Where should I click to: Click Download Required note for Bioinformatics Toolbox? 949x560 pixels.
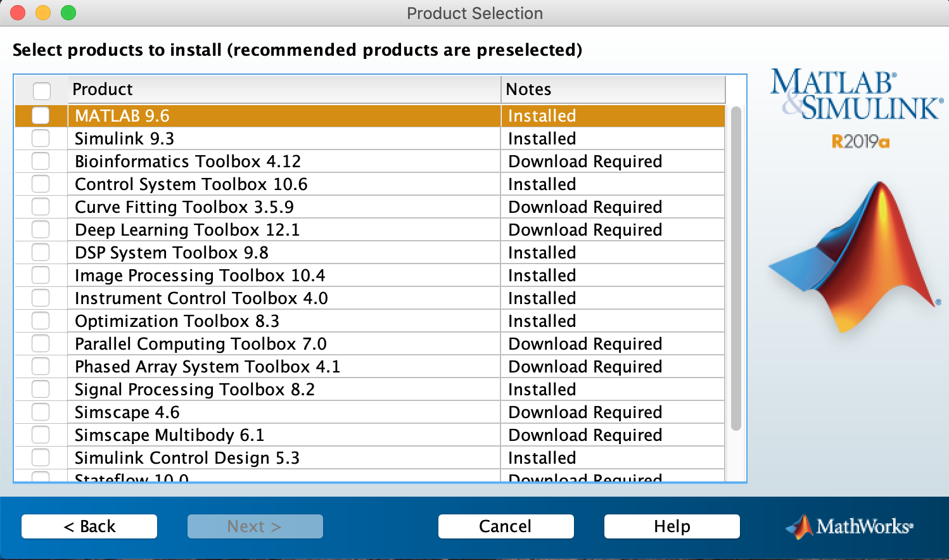585,162
